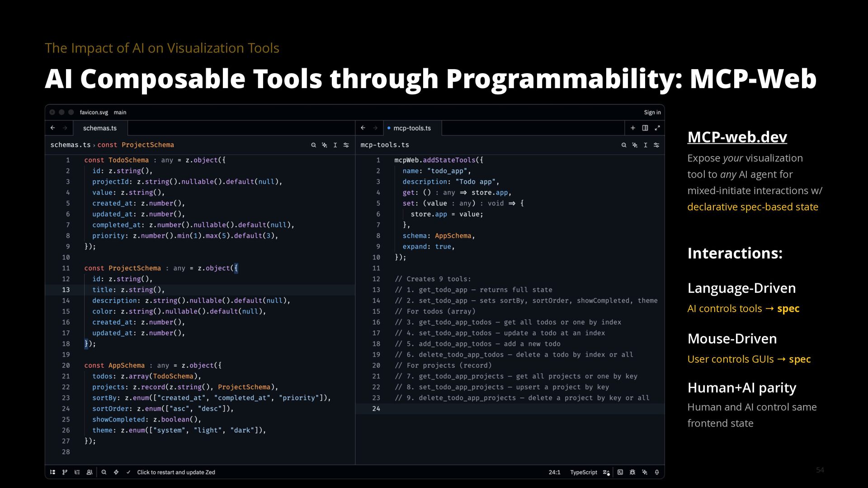The width and height of the screenshot is (868, 488).
Task: Click the 24:1 cursor position indicator
Action: (x=554, y=472)
